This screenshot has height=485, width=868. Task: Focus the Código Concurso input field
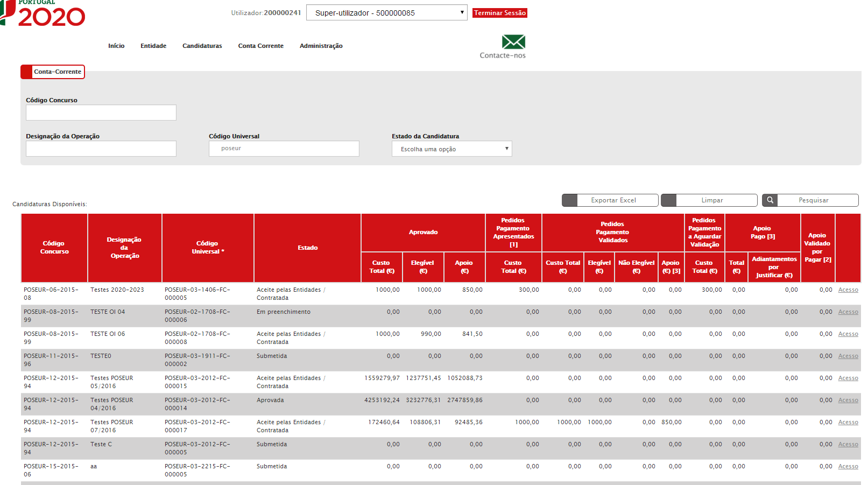101,113
